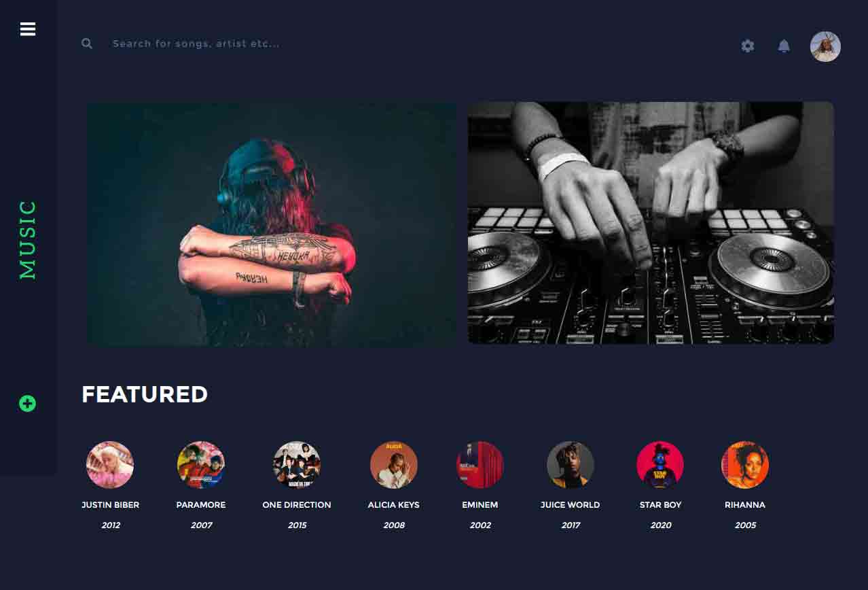Select the Paramore album cover
The image size is (868, 590).
click(201, 465)
